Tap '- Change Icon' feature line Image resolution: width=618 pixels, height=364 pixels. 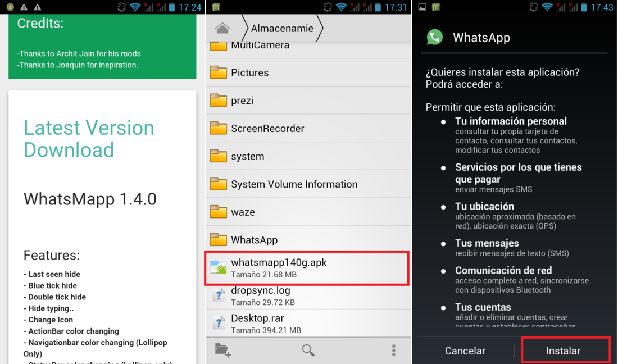click(x=48, y=320)
